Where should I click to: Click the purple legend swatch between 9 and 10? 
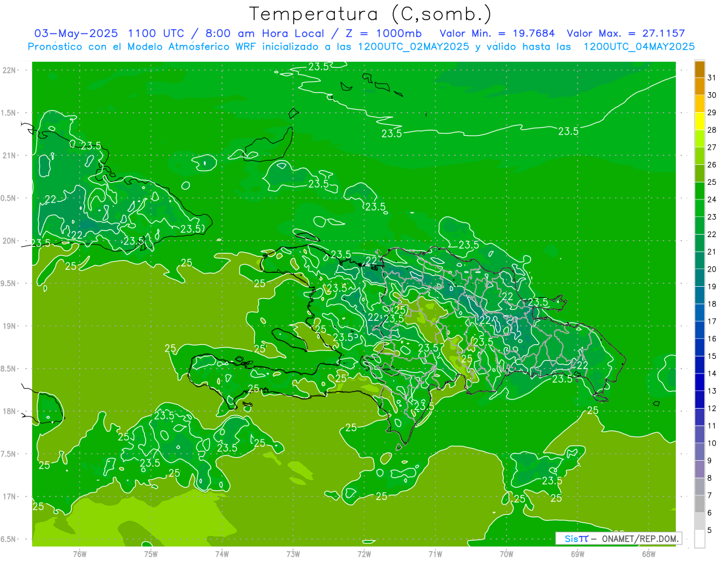[699, 452]
